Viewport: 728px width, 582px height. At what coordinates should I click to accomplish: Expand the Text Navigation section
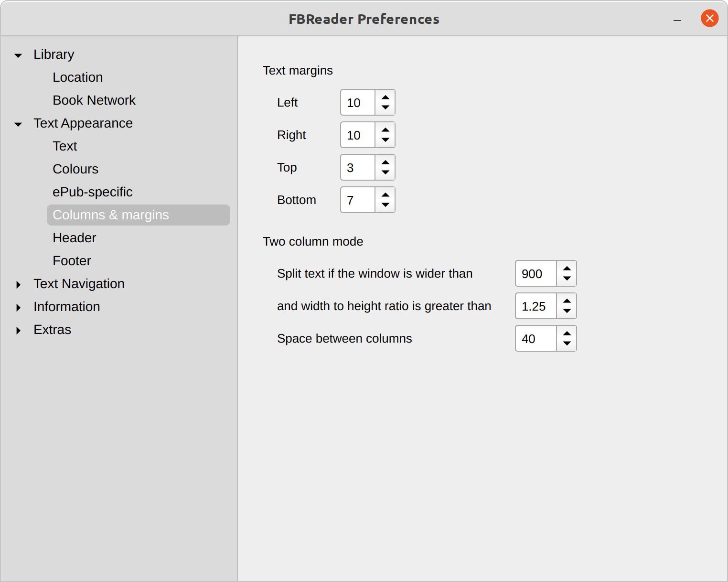[x=18, y=284]
